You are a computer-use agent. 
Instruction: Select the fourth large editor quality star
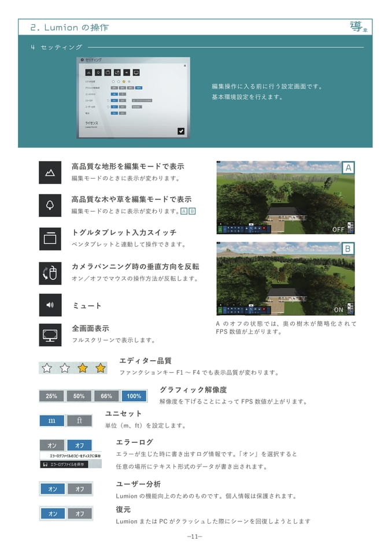coord(101,368)
